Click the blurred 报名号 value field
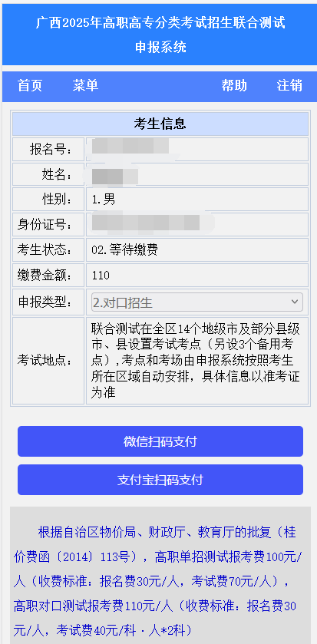317x644 pixels. 197,149
